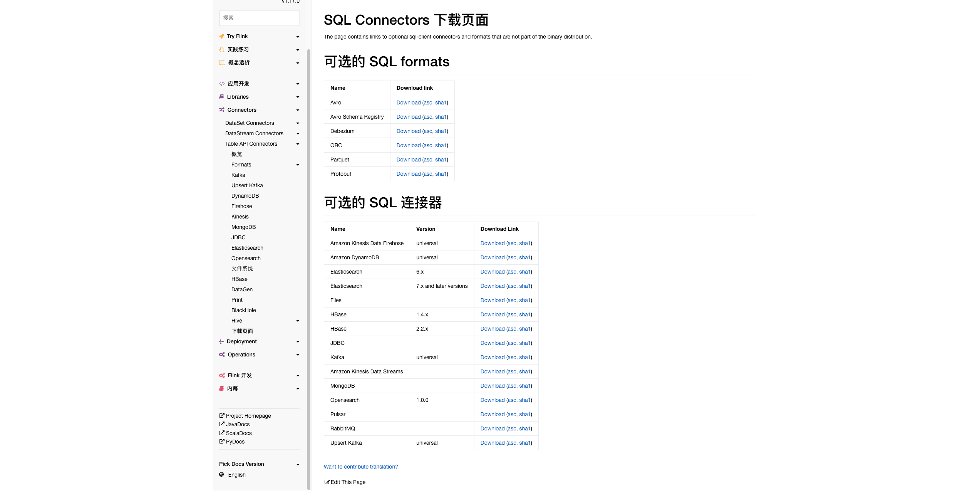Download the Elasticsearch 6.x connector
Image resolution: width=980 pixels, height=504 pixels.
pos(492,272)
